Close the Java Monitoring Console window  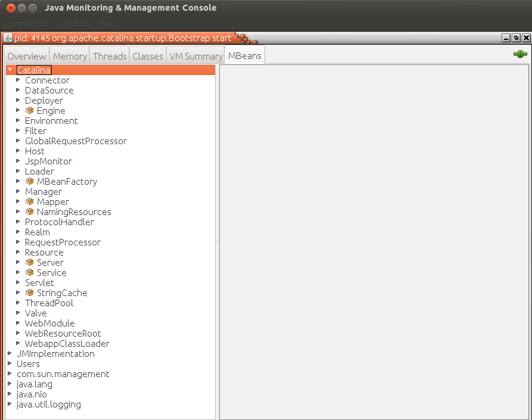coord(11,8)
